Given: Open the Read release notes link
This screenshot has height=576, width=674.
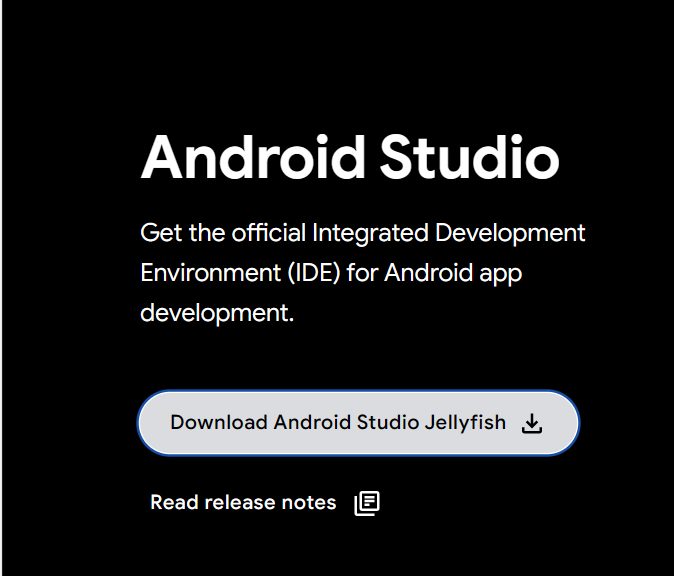Looking at the screenshot, I should pos(265,502).
